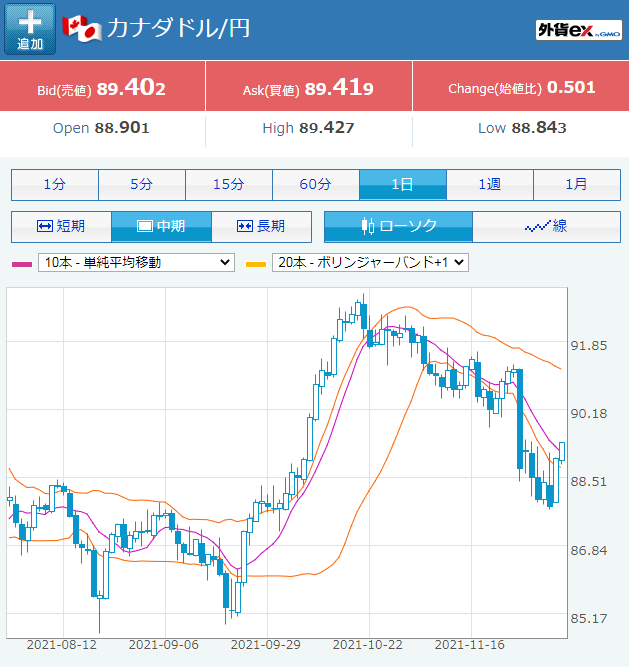Click the 85.17 price axis label
The image size is (629, 667).
point(589,619)
